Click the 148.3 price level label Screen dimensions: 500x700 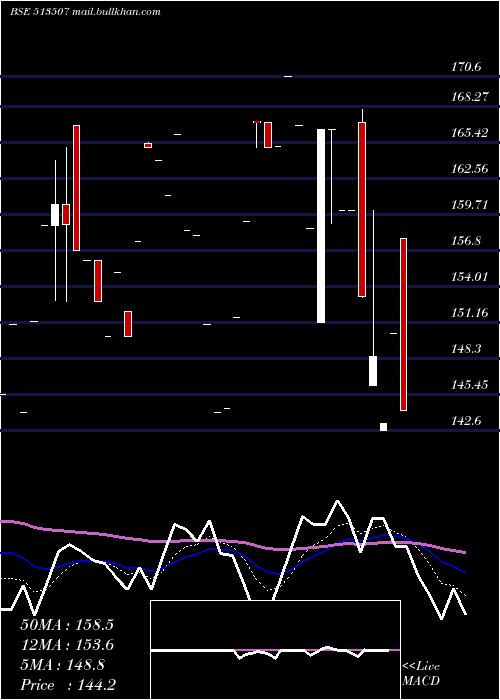click(x=466, y=349)
